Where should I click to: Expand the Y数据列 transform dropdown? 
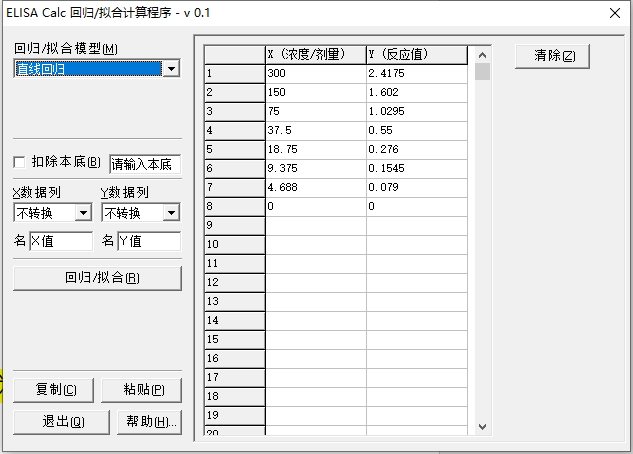pos(172,212)
